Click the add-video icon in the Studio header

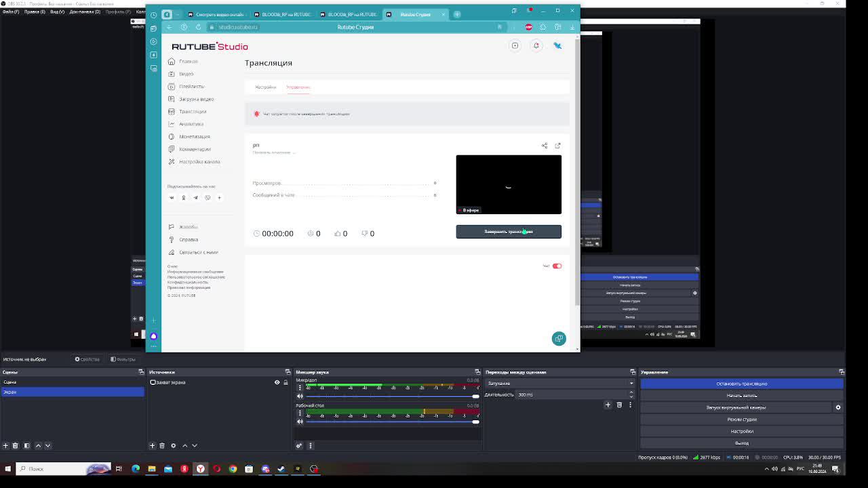tap(515, 45)
